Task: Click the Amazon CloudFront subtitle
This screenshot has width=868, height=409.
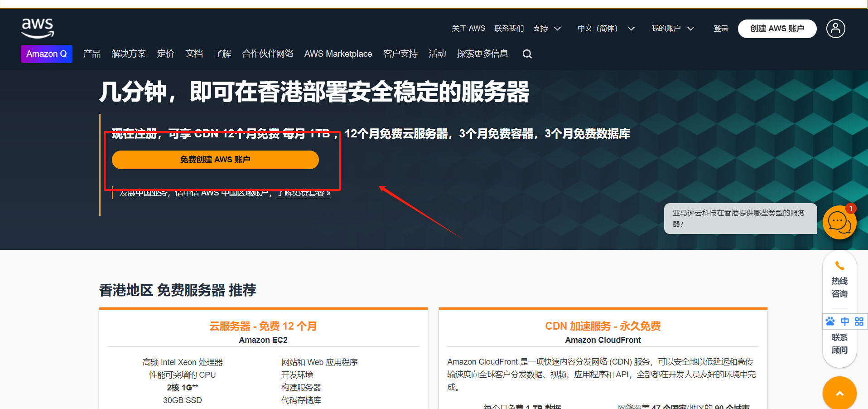Action: [x=603, y=340]
